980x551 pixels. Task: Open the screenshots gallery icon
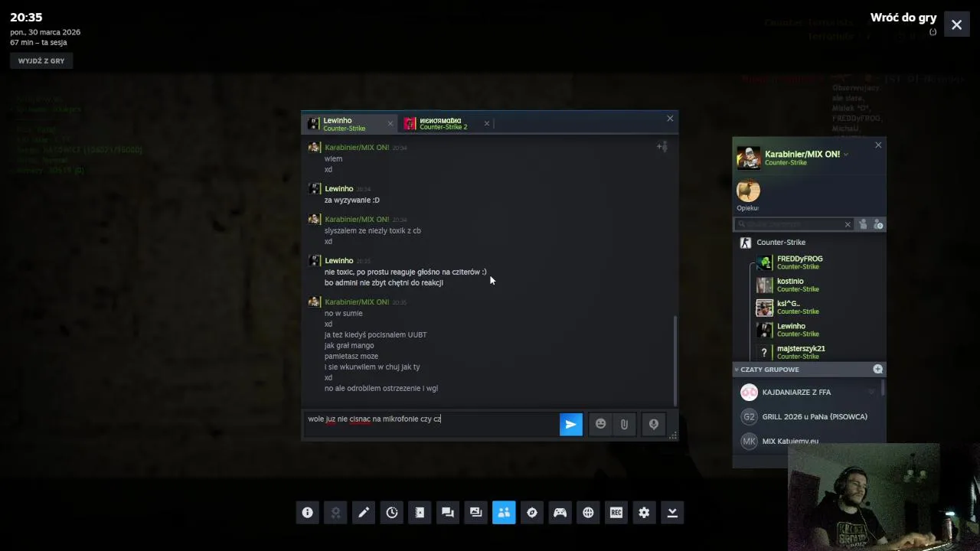click(x=475, y=513)
